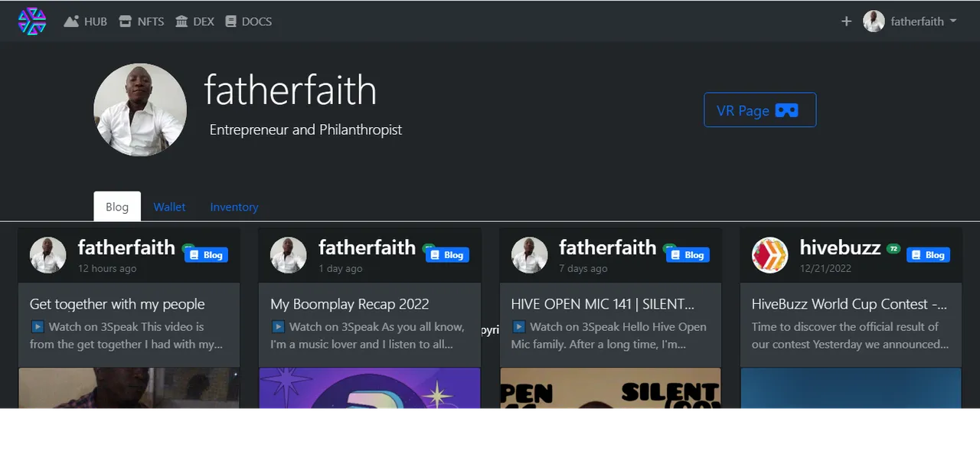
Task: Open the Get together post thumbnail image
Action: [x=129, y=388]
